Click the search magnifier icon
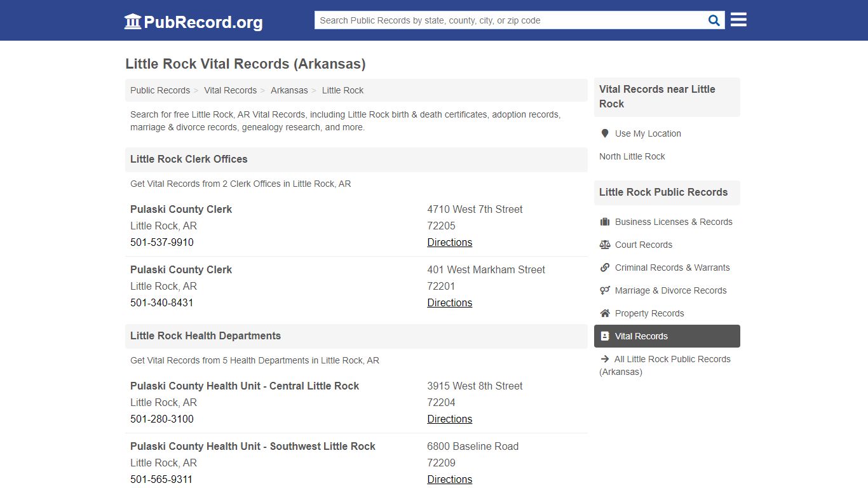 click(x=714, y=20)
